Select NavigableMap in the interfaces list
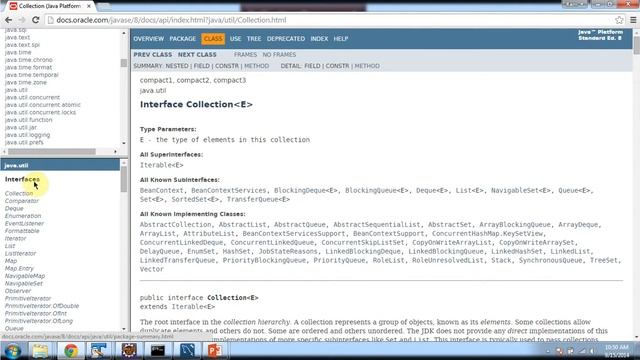640x360 pixels. point(25,276)
